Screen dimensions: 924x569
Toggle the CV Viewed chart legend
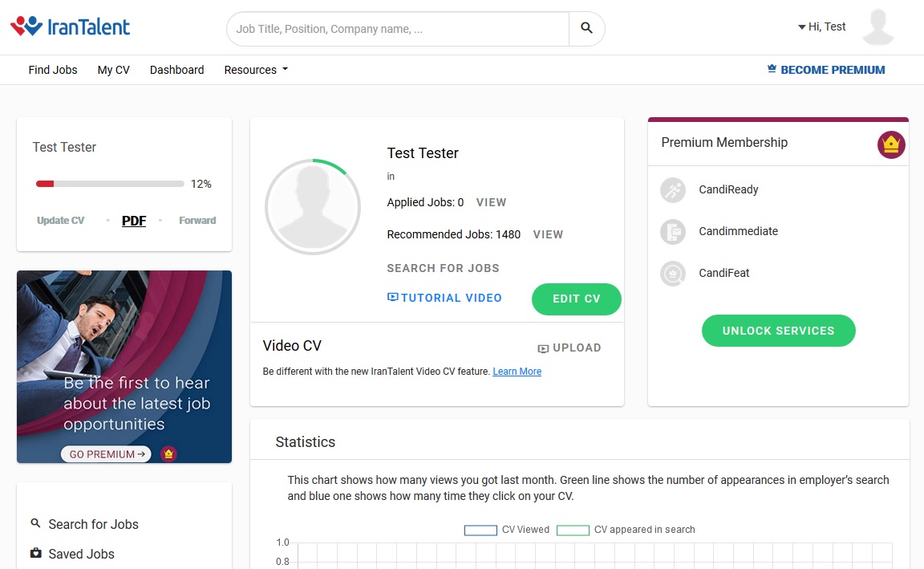click(x=507, y=530)
